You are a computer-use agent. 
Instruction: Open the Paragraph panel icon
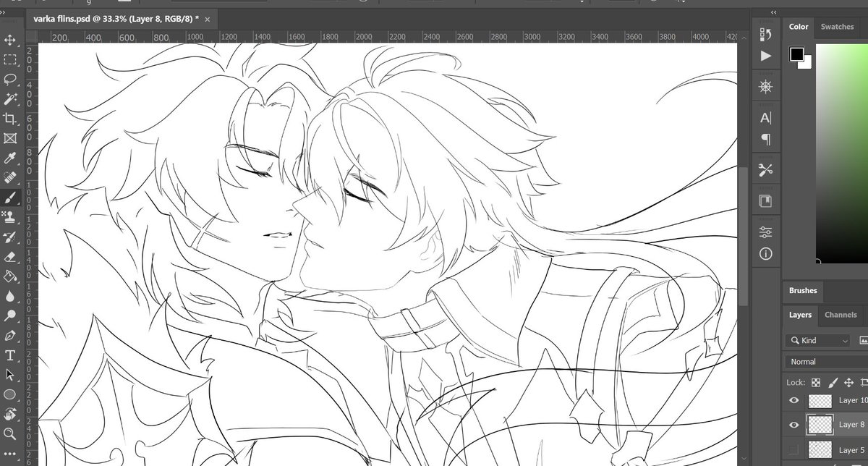click(765, 139)
